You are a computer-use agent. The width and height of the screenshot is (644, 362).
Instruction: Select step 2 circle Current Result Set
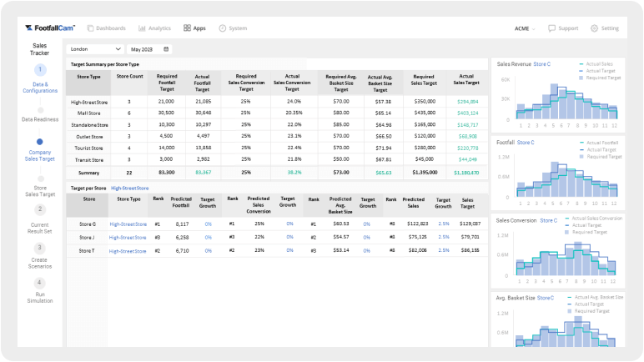[40, 209]
